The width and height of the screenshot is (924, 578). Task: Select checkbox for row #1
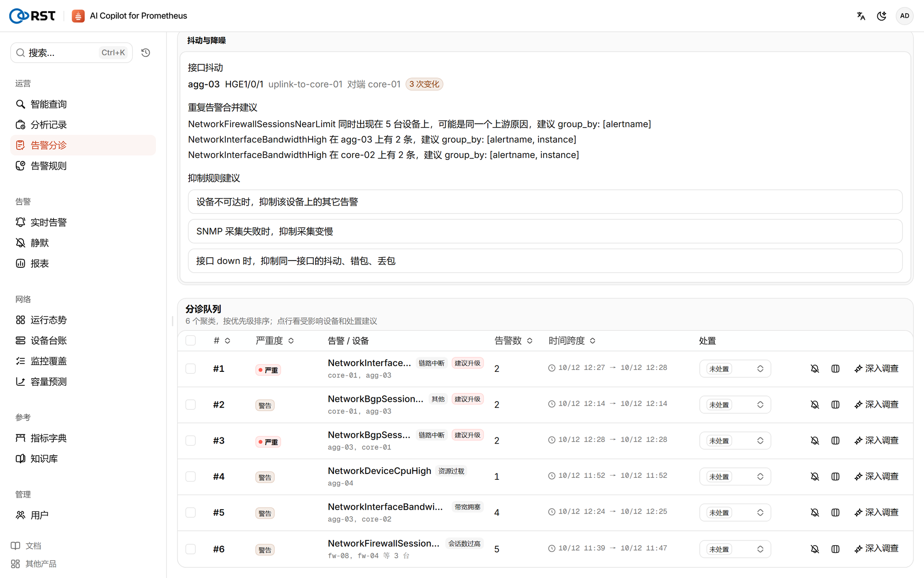pos(191,368)
